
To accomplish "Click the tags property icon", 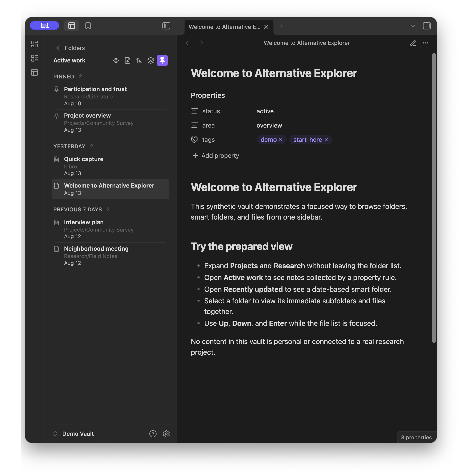I will (195, 139).
